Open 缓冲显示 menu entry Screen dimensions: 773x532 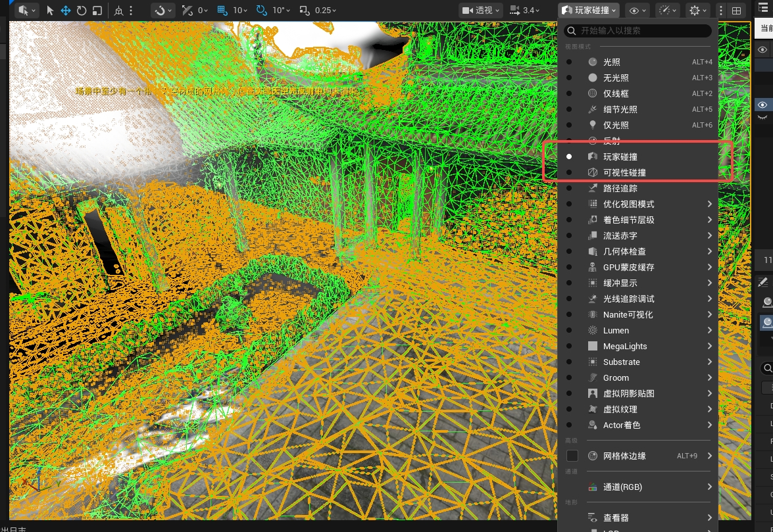pos(637,283)
